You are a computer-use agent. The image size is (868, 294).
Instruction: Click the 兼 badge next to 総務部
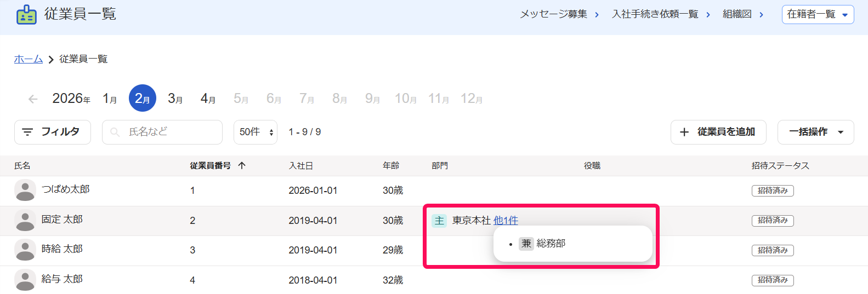coord(526,244)
